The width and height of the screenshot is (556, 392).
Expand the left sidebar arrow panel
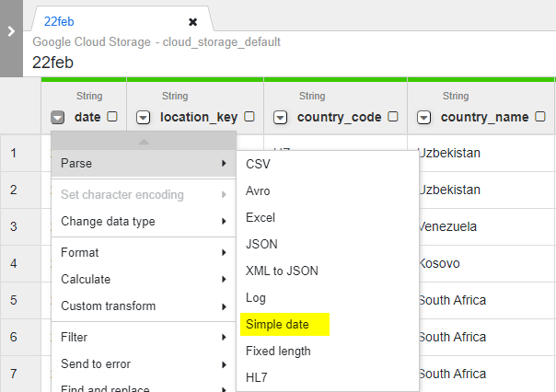click(x=10, y=31)
